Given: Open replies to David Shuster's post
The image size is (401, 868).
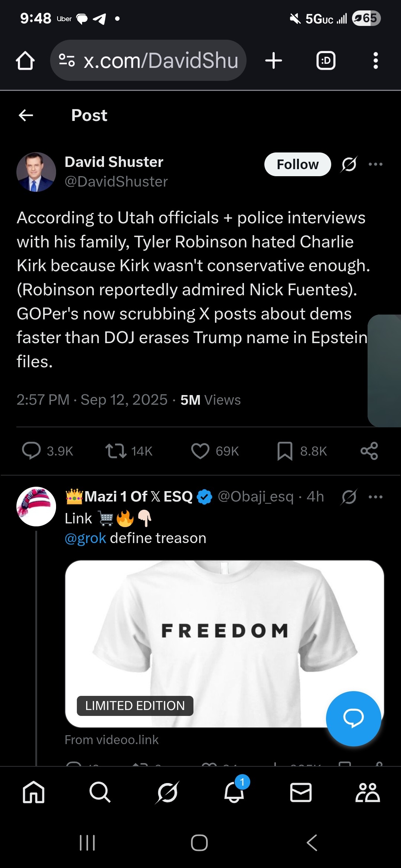Looking at the screenshot, I should click(x=32, y=451).
